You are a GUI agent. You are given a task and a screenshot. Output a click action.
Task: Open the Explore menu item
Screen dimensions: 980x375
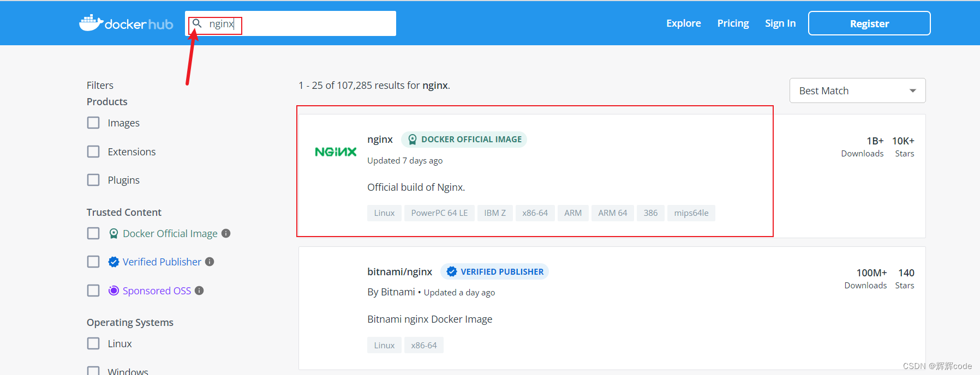coord(683,23)
